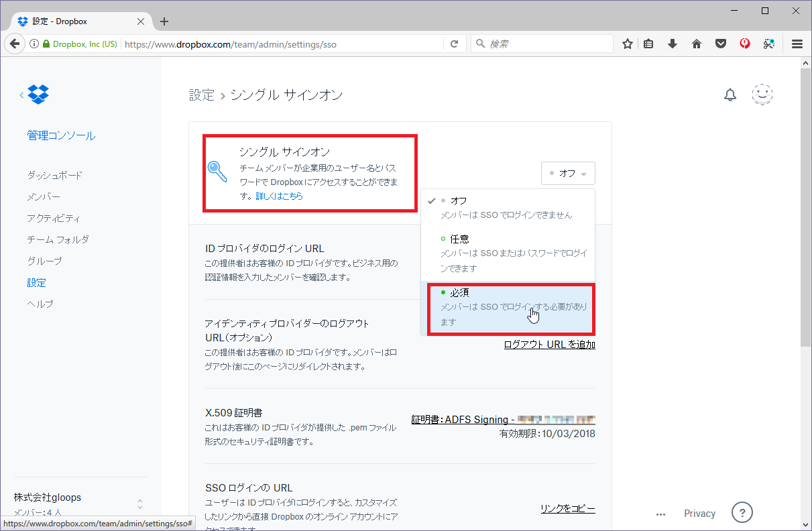Click the three-dots more options near Privacy
Screen dimensions: 812x531
pyautogui.click(x=661, y=514)
